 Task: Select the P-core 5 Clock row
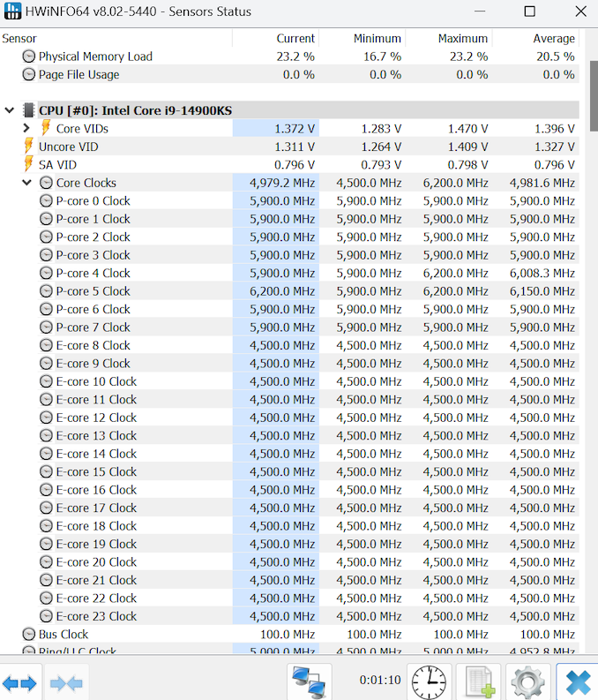click(290, 290)
